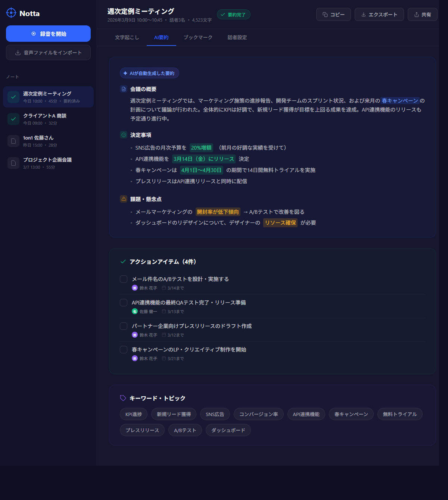
Task: Switch to the 文字起こし tab
Action: click(x=127, y=37)
